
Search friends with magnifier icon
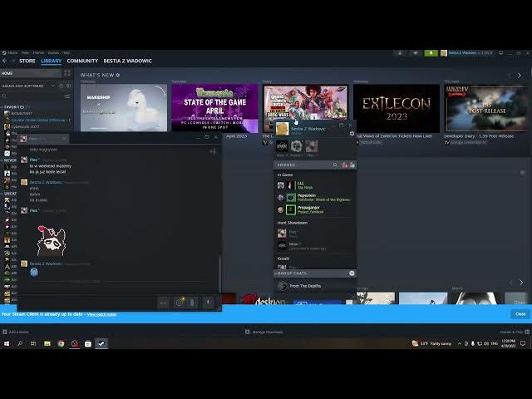(x=335, y=165)
